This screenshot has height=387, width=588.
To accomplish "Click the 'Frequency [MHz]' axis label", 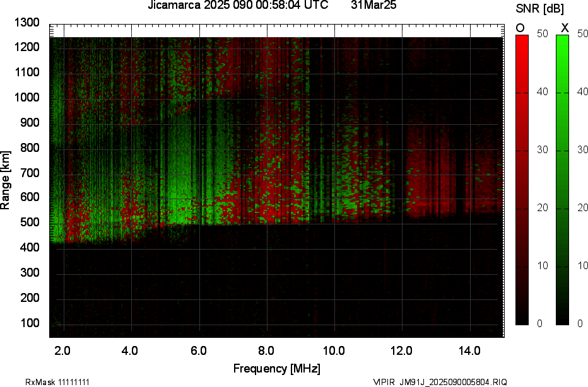I will 276,368.
